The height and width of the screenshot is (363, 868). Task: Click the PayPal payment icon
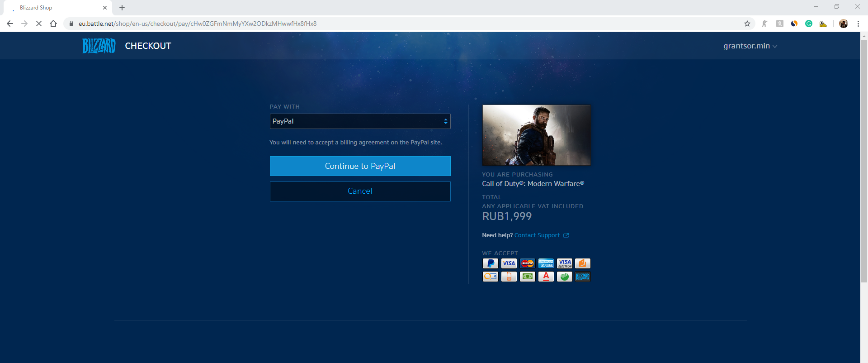click(x=491, y=263)
